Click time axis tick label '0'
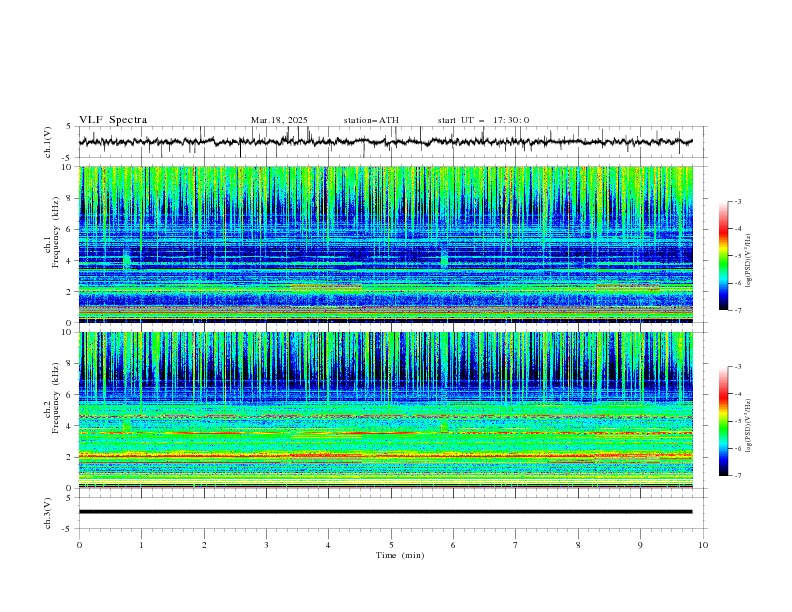 pos(79,545)
